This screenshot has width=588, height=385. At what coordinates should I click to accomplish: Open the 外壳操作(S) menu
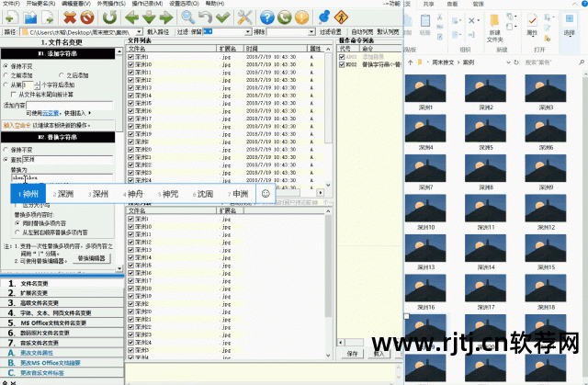click(111, 4)
